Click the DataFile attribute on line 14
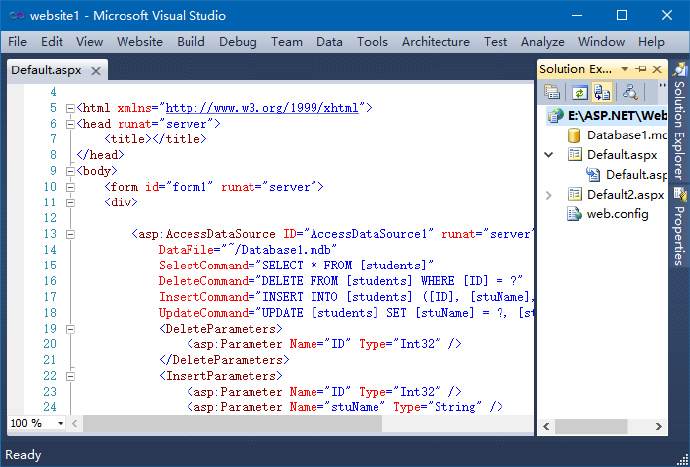Image resolution: width=690 pixels, height=467 pixels. tap(187, 250)
